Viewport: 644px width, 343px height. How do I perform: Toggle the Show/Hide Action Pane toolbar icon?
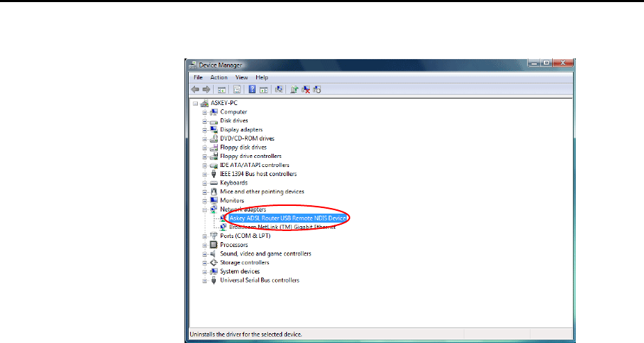[x=264, y=90]
